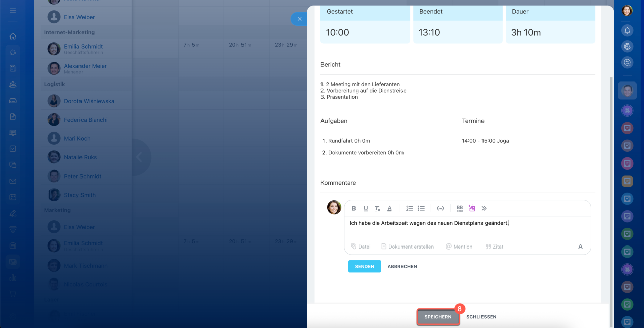Click inside the comment text field
The width and height of the screenshot is (644, 328).
click(x=467, y=227)
